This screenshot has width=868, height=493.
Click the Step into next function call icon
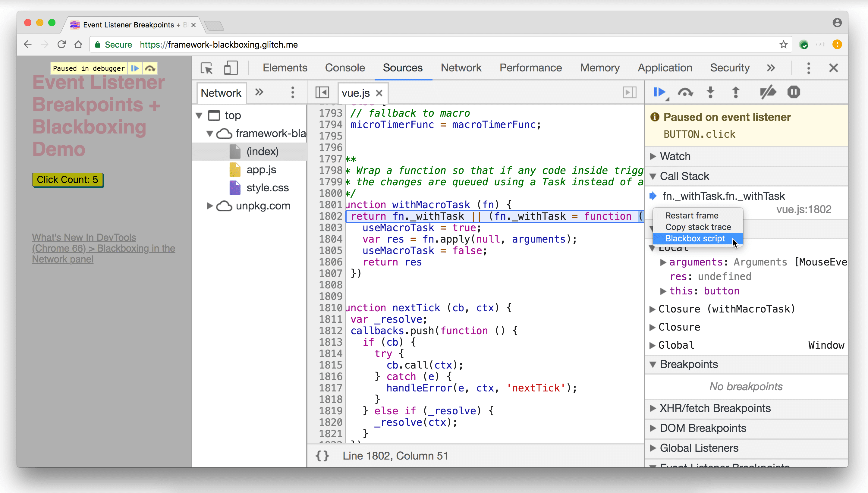(710, 93)
